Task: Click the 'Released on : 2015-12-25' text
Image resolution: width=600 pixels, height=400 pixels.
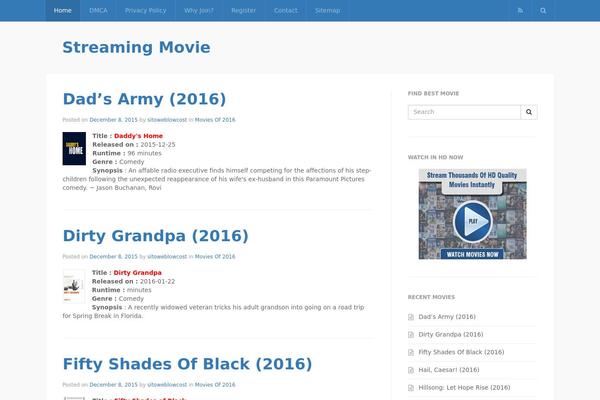Action: coord(134,145)
